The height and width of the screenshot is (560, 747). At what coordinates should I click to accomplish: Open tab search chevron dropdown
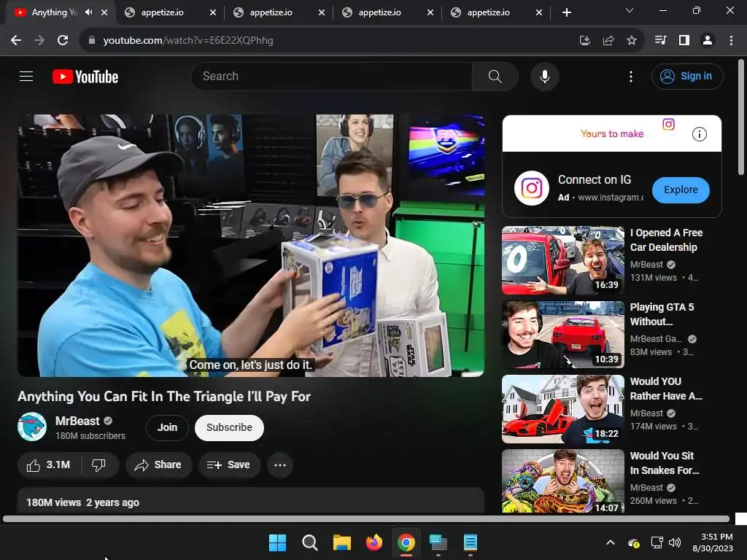630,10
